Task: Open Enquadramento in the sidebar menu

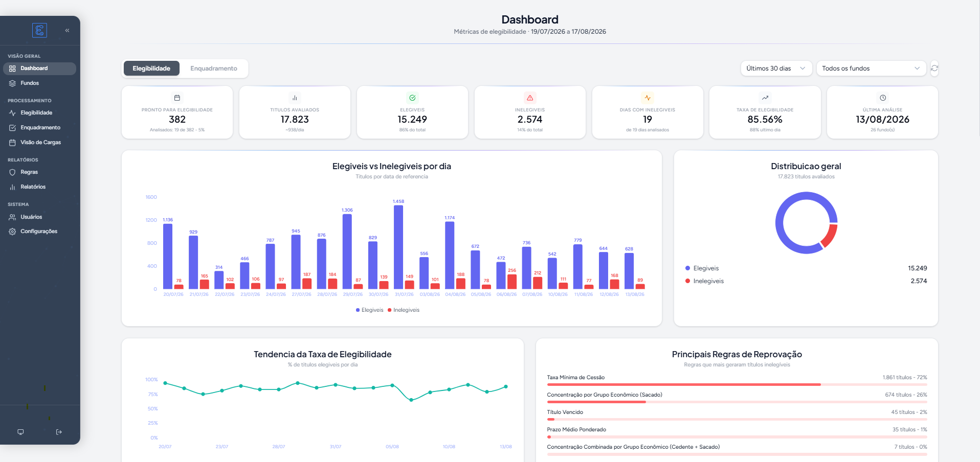Action: (x=39, y=128)
